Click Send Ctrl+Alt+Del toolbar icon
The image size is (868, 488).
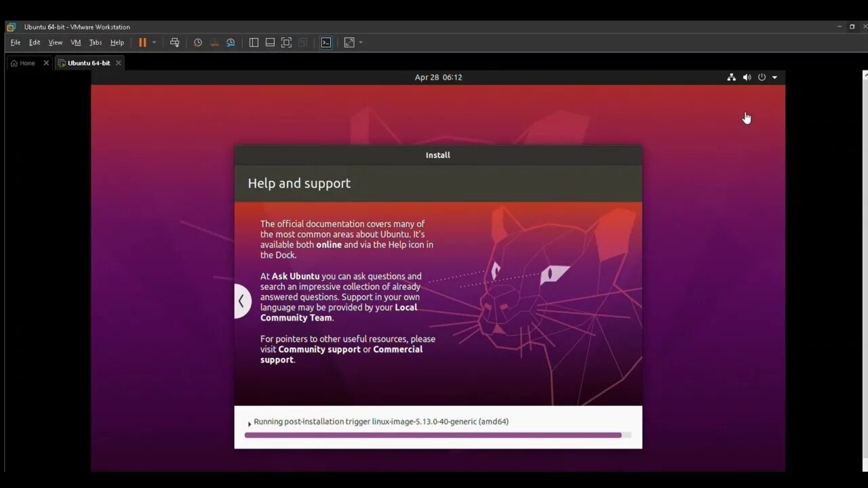[x=174, y=42]
